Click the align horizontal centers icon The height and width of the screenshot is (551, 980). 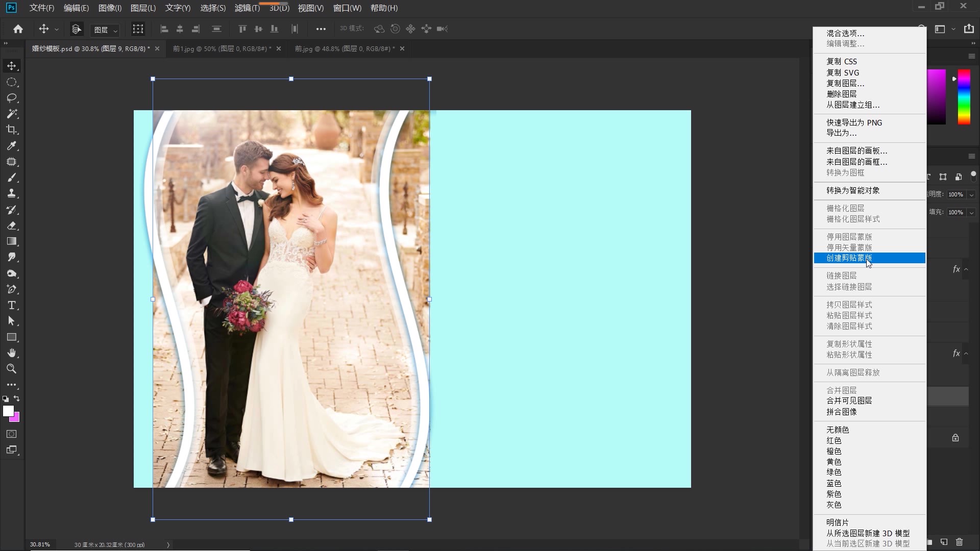(x=180, y=29)
